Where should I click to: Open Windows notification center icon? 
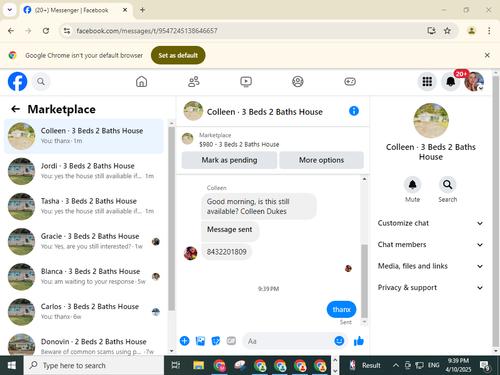point(484,365)
